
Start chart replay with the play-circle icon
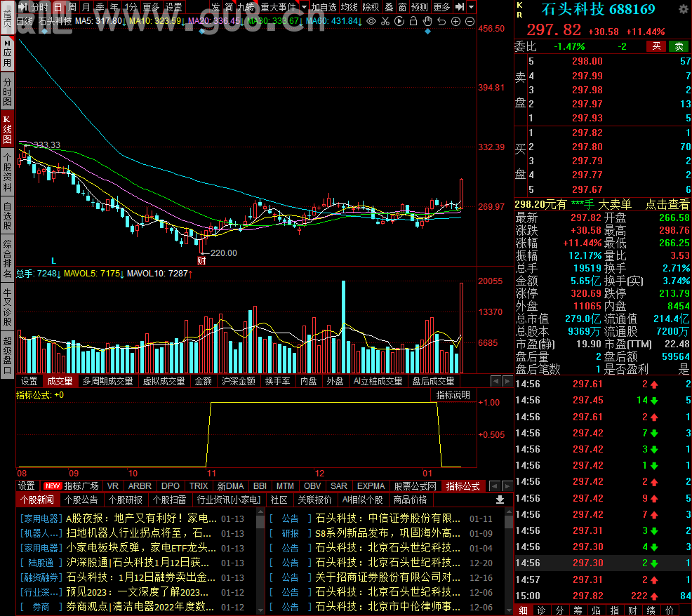(x=399, y=21)
